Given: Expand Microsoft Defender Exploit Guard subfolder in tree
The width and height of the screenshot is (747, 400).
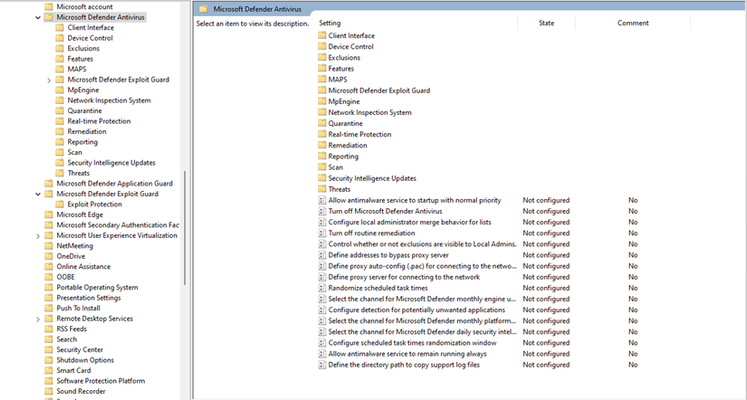Looking at the screenshot, I should click(x=49, y=80).
